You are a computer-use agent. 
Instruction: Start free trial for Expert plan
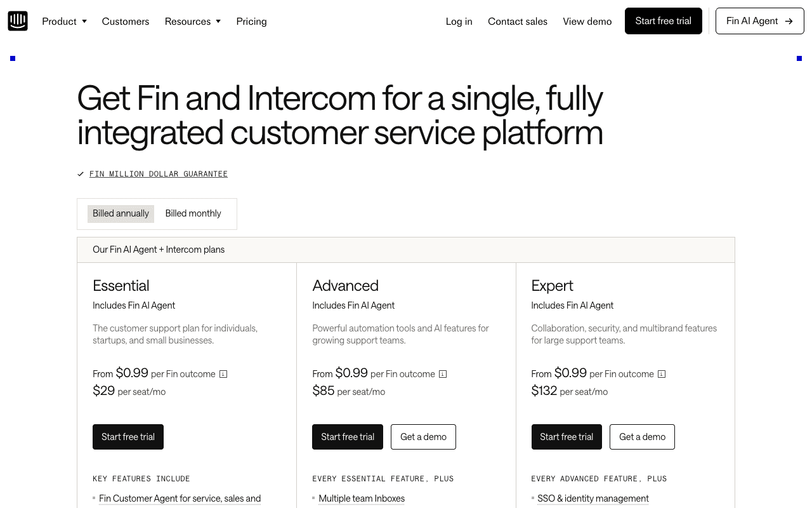(x=566, y=437)
